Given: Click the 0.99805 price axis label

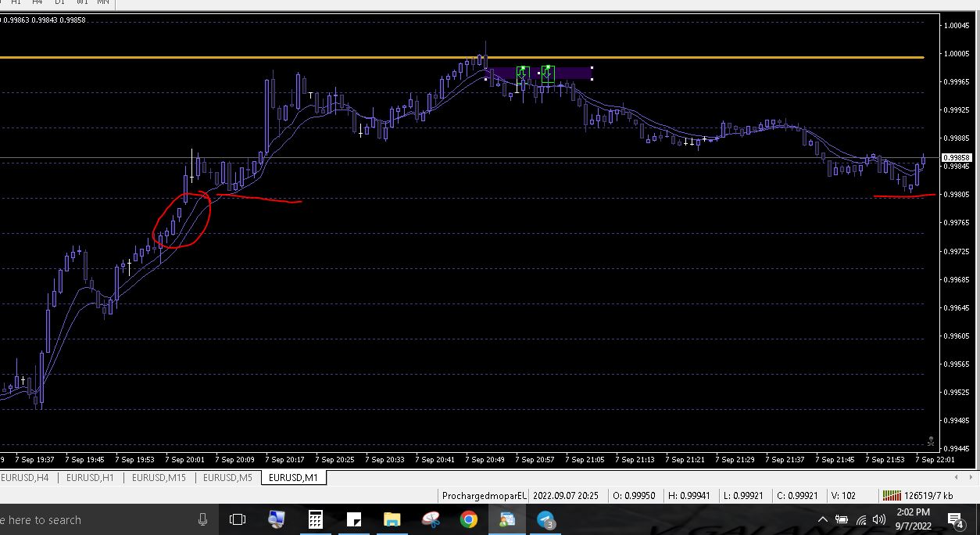Looking at the screenshot, I should [957, 194].
